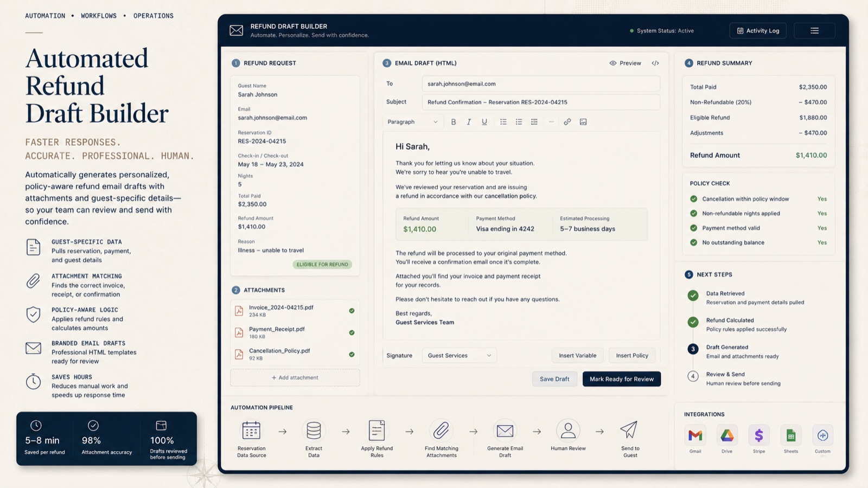The image size is (868, 488).
Task: Click Insert Variable button
Action: pyautogui.click(x=577, y=356)
